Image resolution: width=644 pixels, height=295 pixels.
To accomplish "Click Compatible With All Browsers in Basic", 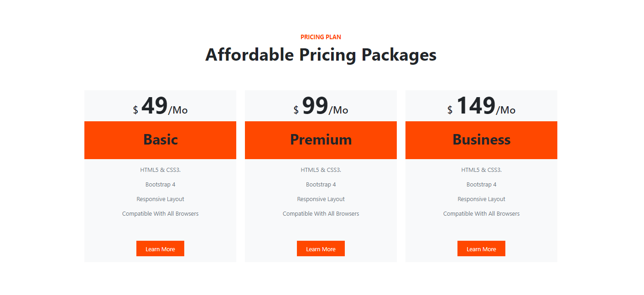I will (160, 214).
